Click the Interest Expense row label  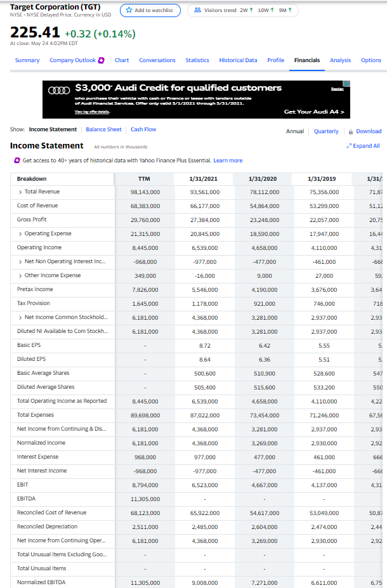pyautogui.click(x=37, y=456)
